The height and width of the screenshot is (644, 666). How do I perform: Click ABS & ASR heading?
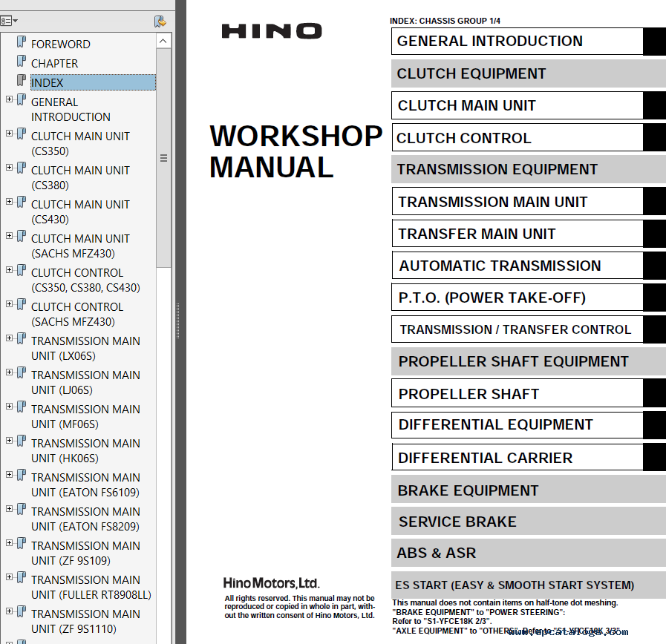pyautogui.click(x=529, y=553)
